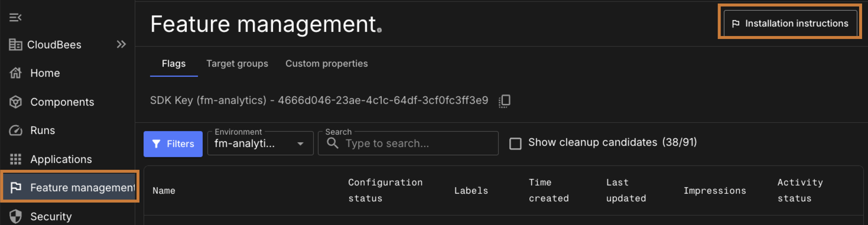Select the Flags tab
This screenshot has width=868, height=225.
173,63
